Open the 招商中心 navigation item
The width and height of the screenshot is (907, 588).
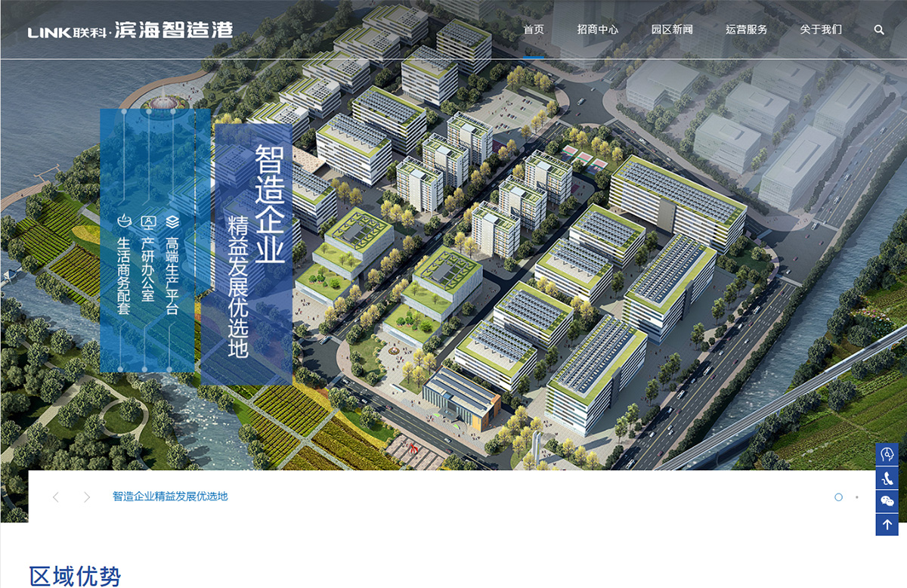pos(598,29)
